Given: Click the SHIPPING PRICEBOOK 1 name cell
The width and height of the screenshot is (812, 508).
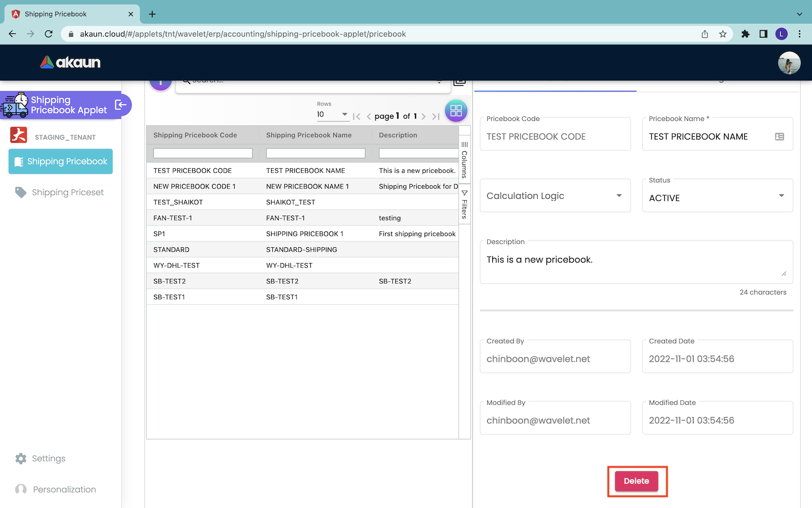Looking at the screenshot, I should point(316,234).
